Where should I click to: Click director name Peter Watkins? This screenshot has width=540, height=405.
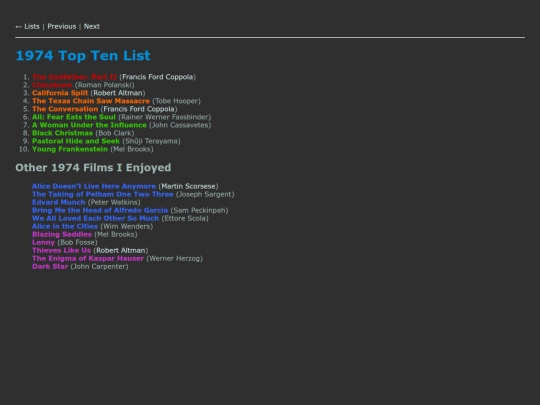[114, 202]
